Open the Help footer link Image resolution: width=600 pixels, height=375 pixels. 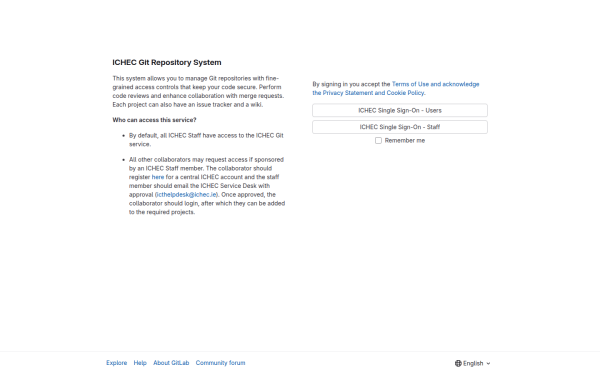pos(140,363)
